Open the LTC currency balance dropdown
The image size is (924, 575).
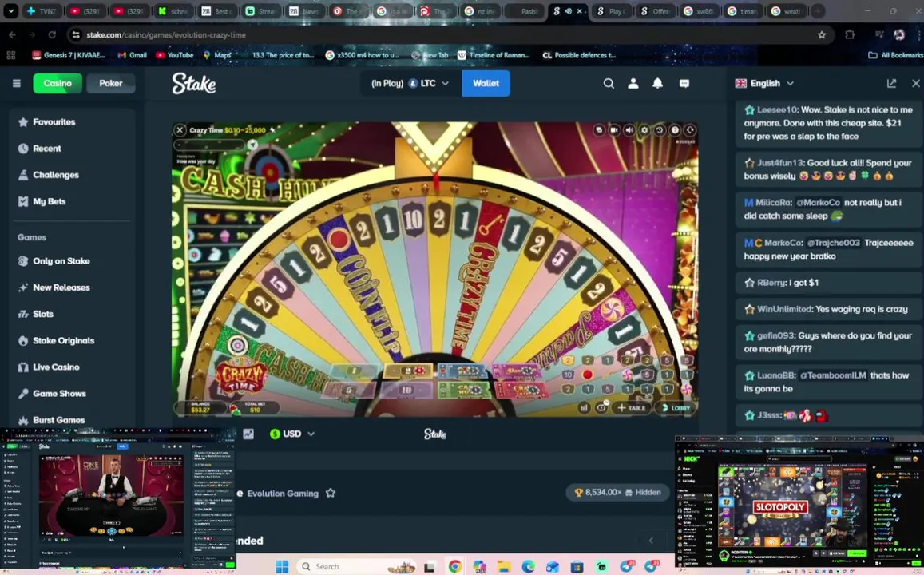pos(410,84)
